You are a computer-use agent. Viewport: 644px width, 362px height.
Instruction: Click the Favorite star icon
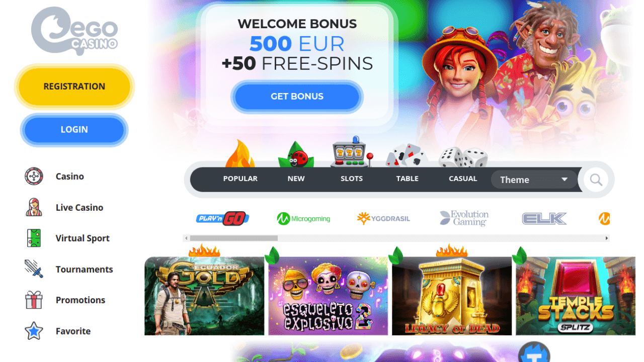34,331
